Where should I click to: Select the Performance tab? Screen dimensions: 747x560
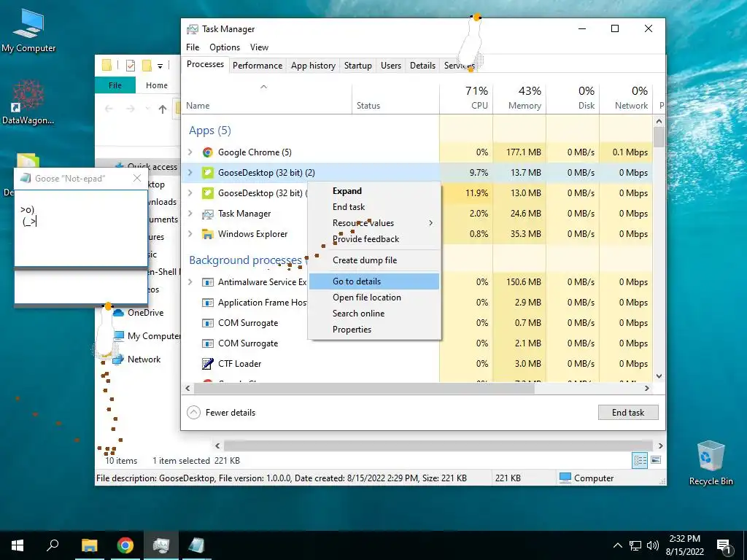click(x=258, y=66)
